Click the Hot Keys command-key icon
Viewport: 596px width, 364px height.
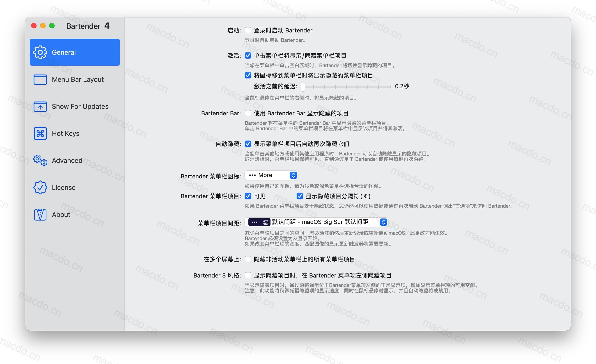(x=40, y=133)
